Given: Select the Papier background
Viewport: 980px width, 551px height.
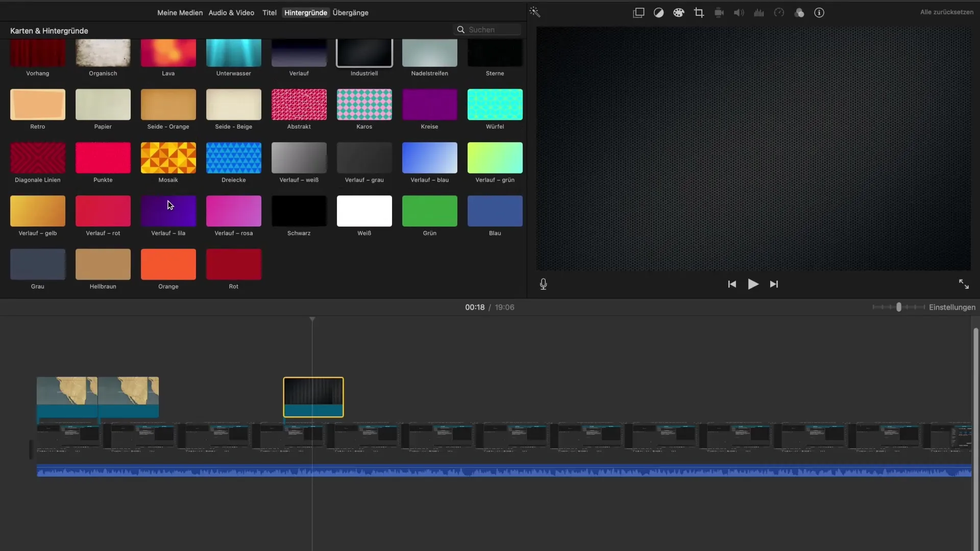Looking at the screenshot, I should tap(103, 105).
